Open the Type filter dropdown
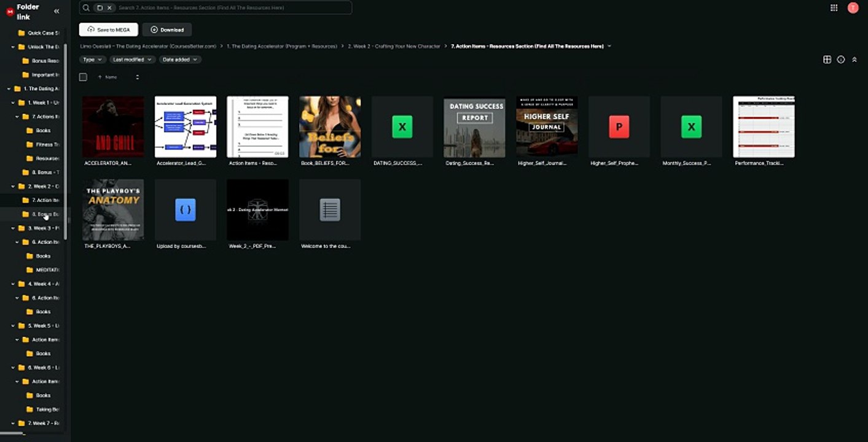Screen dimensions: 868x442 click(93, 60)
